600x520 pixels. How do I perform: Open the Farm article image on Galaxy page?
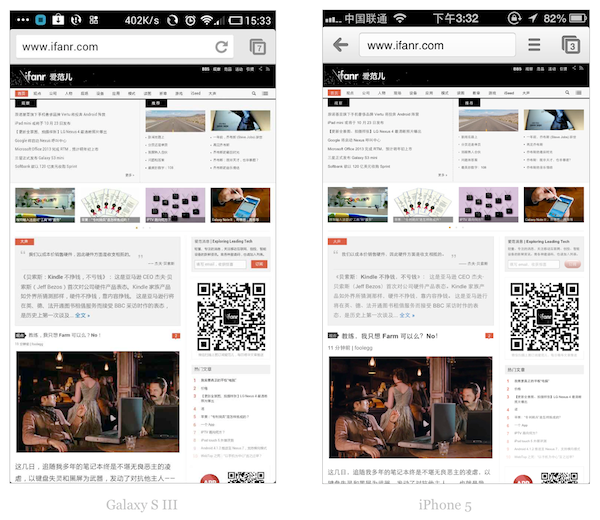coord(96,403)
